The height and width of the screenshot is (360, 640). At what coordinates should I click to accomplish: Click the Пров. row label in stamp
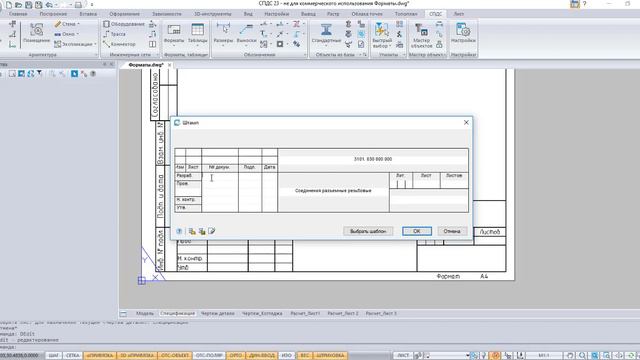pos(182,184)
